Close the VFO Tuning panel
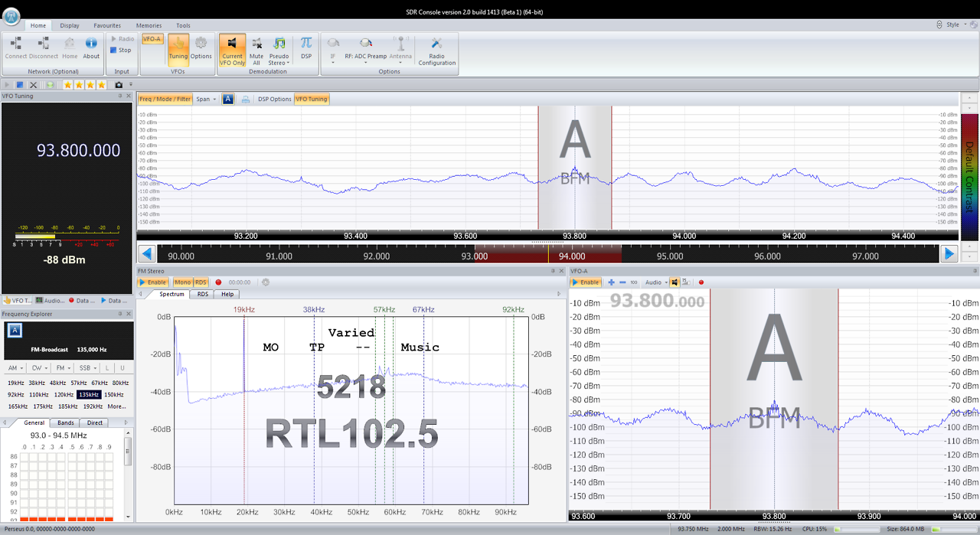This screenshot has height=535, width=980. click(129, 96)
